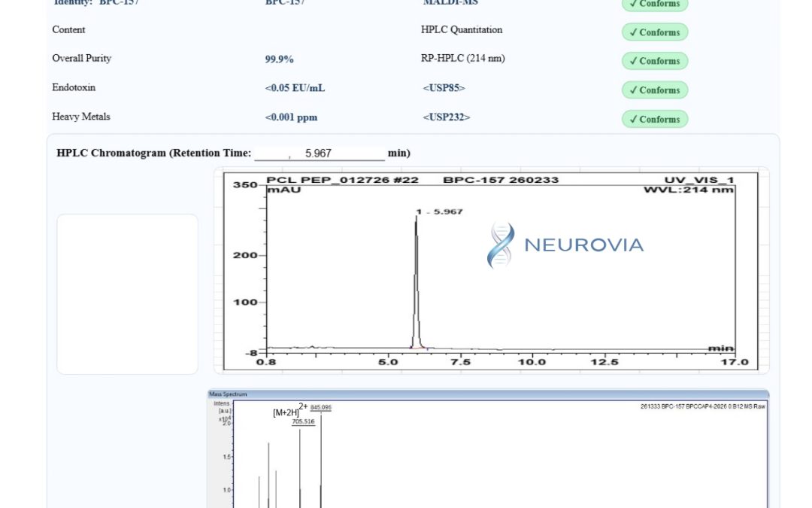The height and width of the screenshot is (508, 812).
Task: Click the Conforms badge in the Endotoxin row
Action: [655, 90]
